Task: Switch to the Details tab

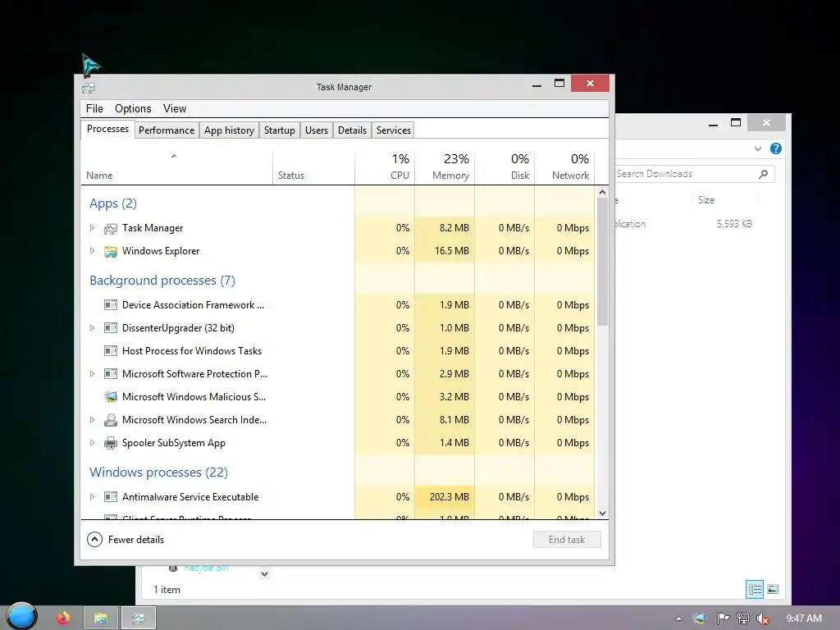Action: click(x=352, y=130)
